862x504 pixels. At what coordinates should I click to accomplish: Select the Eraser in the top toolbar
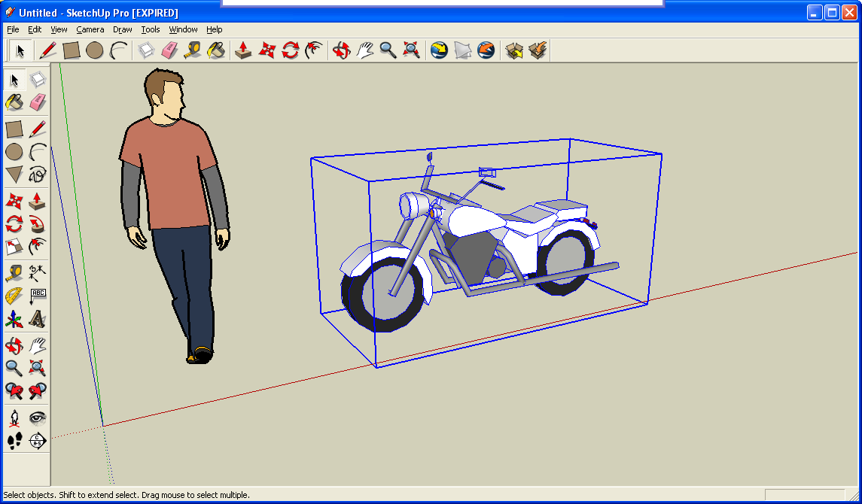[x=169, y=50]
